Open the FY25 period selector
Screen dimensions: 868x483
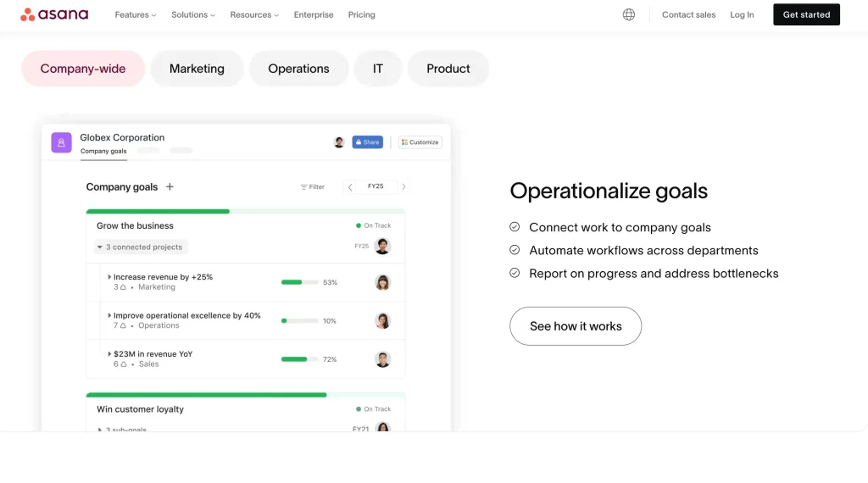pyautogui.click(x=376, y=186)
